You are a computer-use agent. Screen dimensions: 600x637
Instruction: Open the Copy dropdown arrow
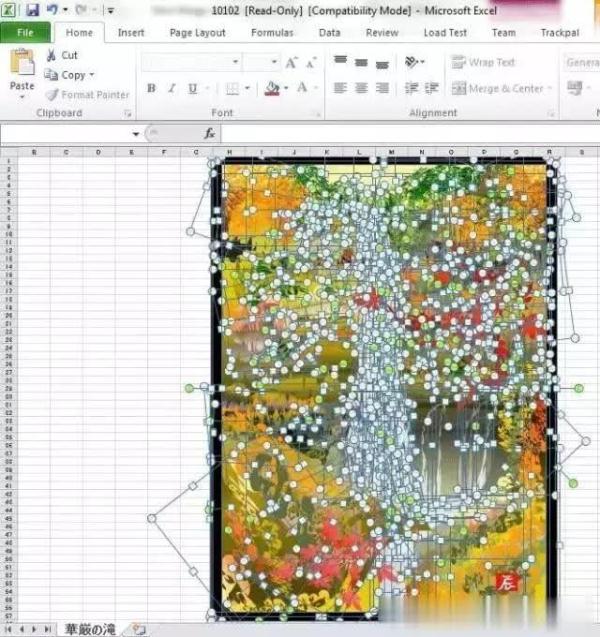[92, 75]
